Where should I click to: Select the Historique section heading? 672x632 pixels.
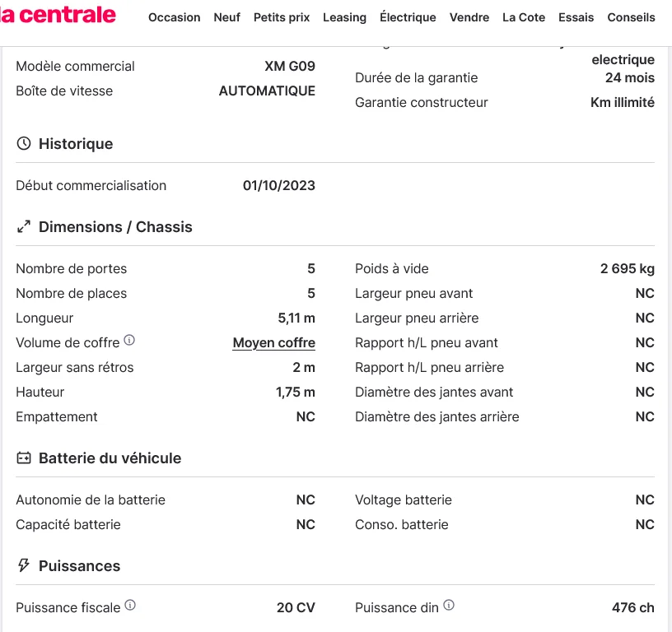(76, 144)
